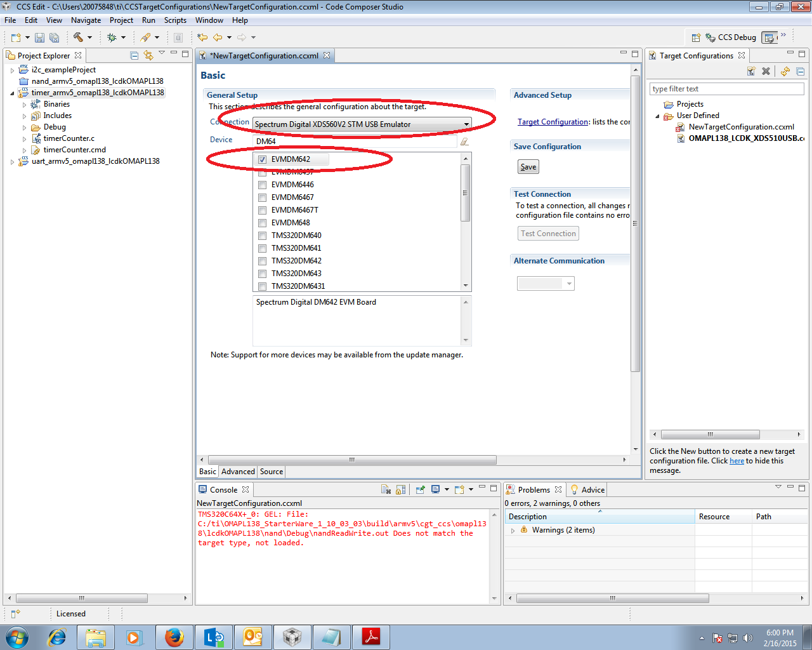Expand the i2c_exampleProject tree node
The height and width of the screenshot is (650, 812).
[12, 70]
